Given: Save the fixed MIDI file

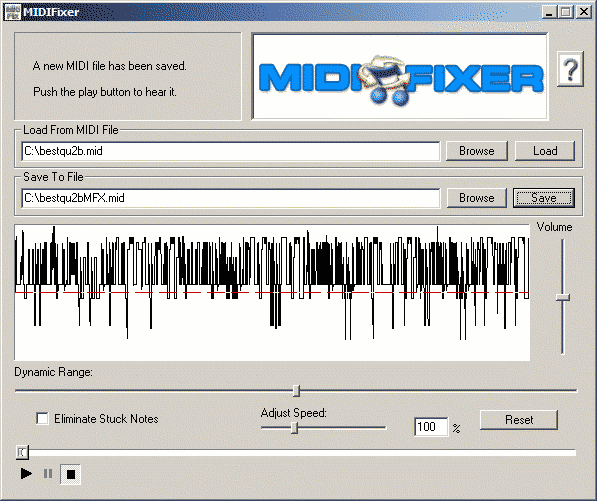Looking at the screenshot, I should pyautogui.click(x=544, y=198).
